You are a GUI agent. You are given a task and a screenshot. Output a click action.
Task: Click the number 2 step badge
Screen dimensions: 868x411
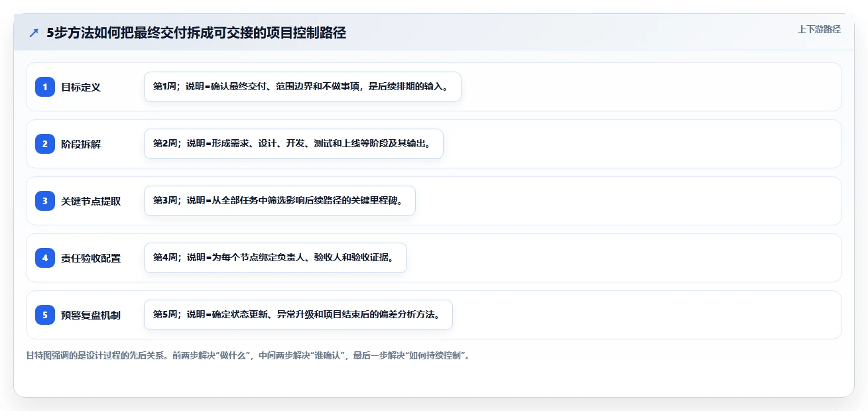pos(45,144)
